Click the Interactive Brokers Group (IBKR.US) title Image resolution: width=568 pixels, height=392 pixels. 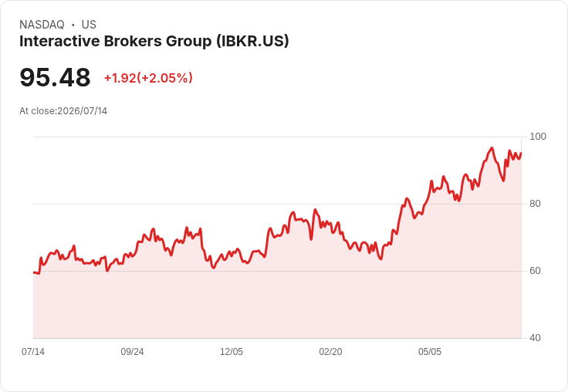click(x=154, y=42)
